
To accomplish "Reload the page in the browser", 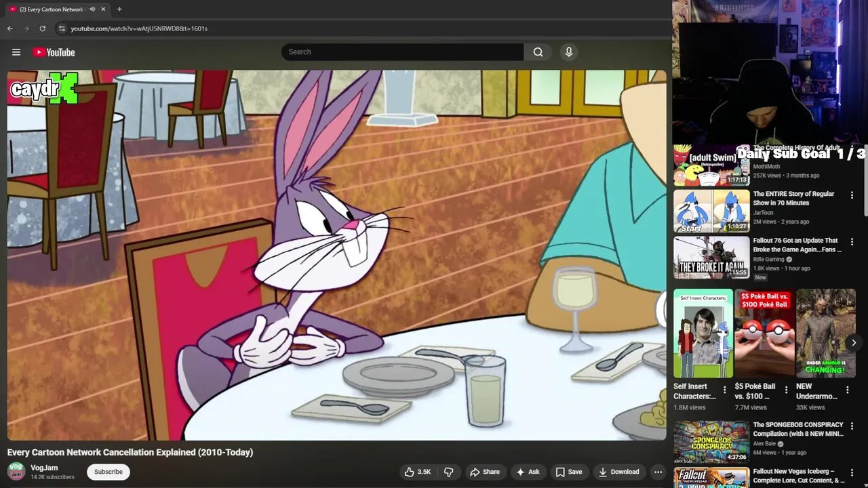I will pyautogui.click(x=42, y=28).
